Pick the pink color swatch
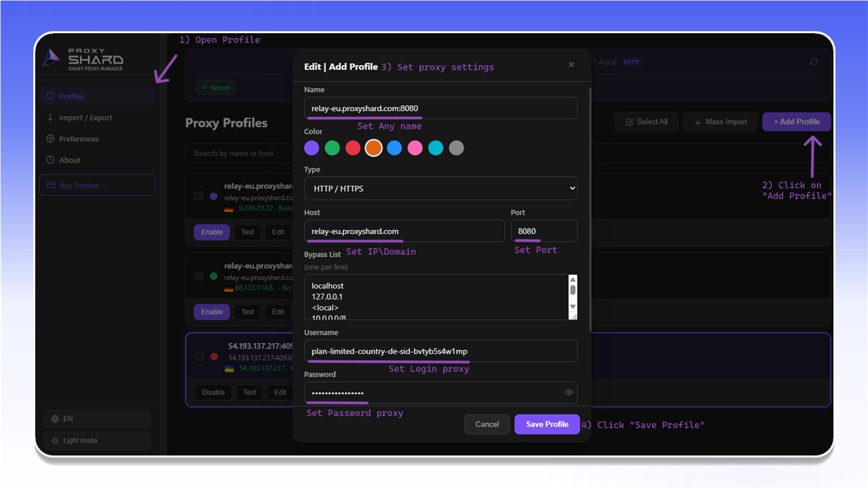Image resolution: width=868 pixels, height=488 pixels. [x=415, y=148]
